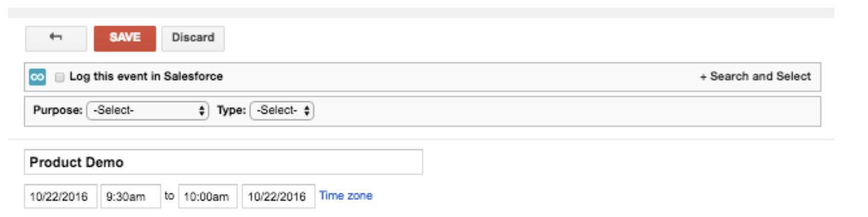Click the 'Log this event in Salesforce' label text
The height and width of the screenshot is (217, 868).
point(146,76)
